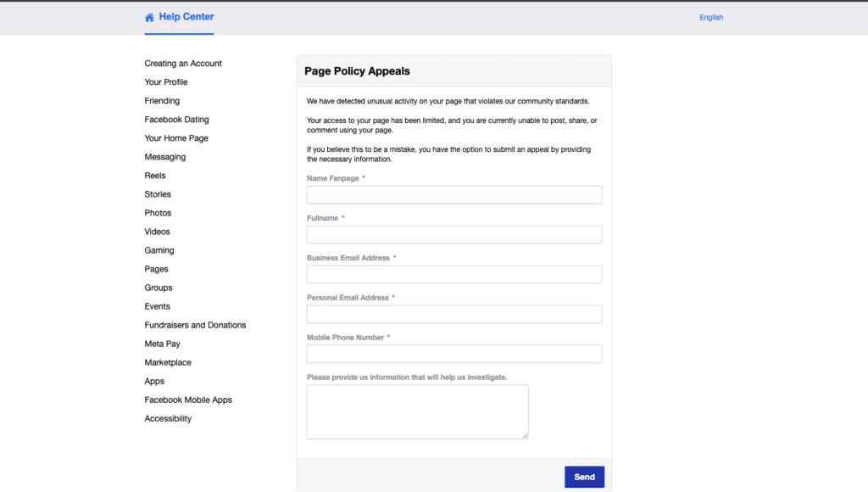This screenshot has height=492, width=868.
Task: Open Facebook Mobile Apps topic
Action: tap(187, 400)
